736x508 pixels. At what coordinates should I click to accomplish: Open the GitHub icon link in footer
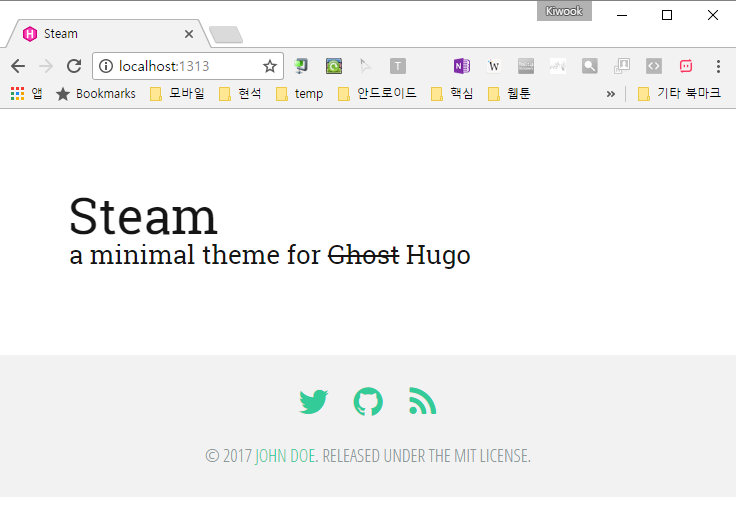(368, 401)
